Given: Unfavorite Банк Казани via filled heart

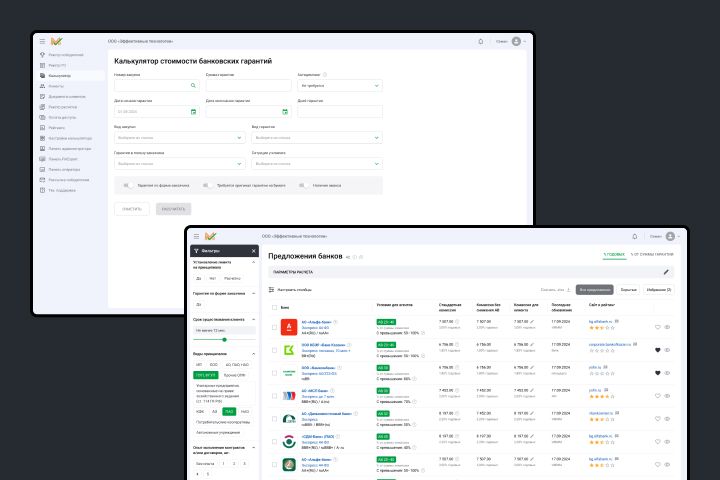Looking at the screenshot, I should [658, 350].
